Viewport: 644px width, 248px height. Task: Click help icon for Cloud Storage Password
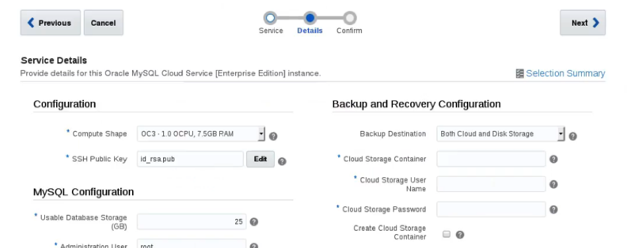[554, 210]
